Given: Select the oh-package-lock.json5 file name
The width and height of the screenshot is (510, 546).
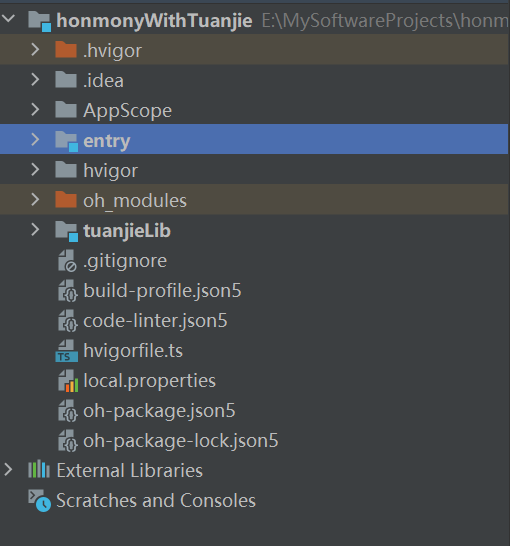Looking at the screenshot, I should [181, 441].
